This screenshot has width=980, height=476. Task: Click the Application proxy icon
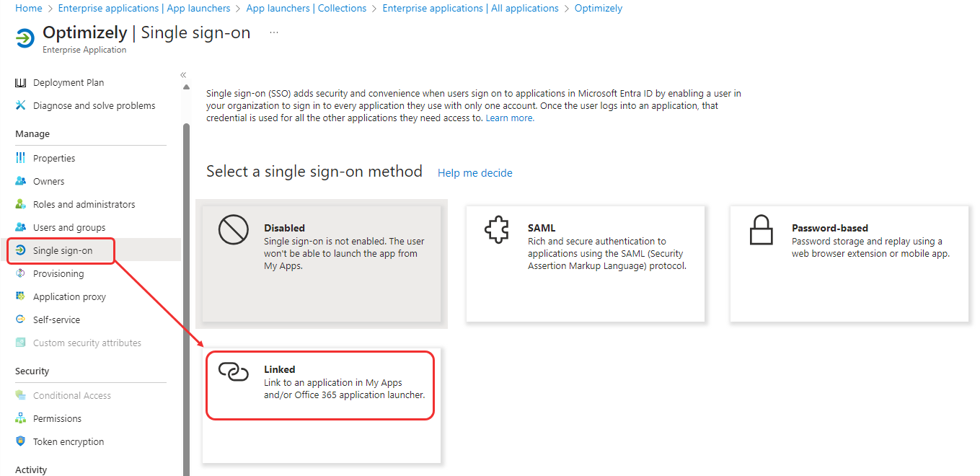(x=20, y=296)
